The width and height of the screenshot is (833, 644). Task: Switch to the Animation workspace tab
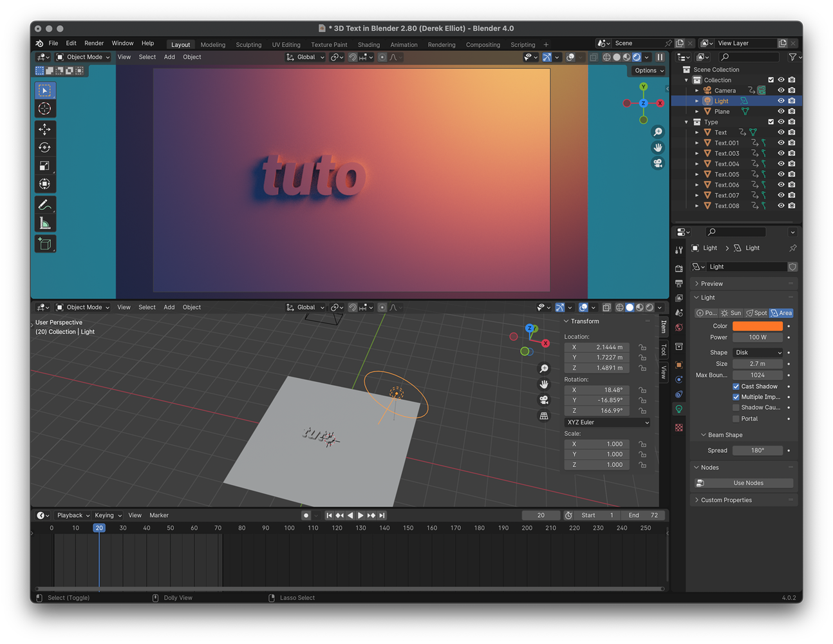point(404,44)
